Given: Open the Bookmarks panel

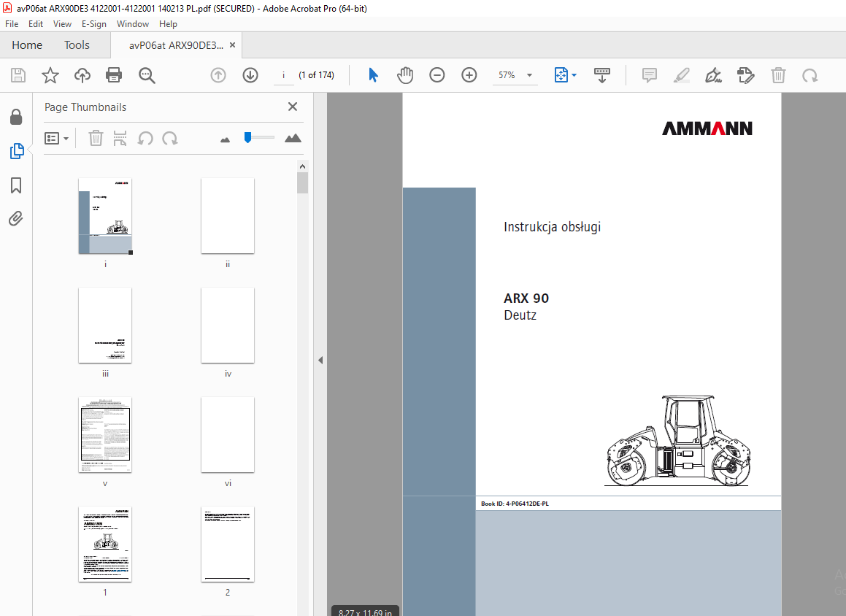Looking at the screenshot, I should pyautogui.click(x=16, y=185).
